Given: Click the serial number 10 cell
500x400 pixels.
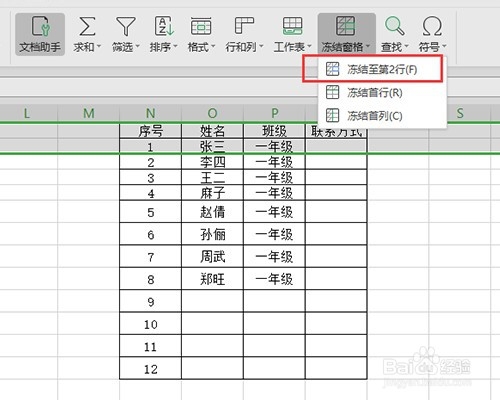Looking at the screenshot, I should (x=151, y=324).
